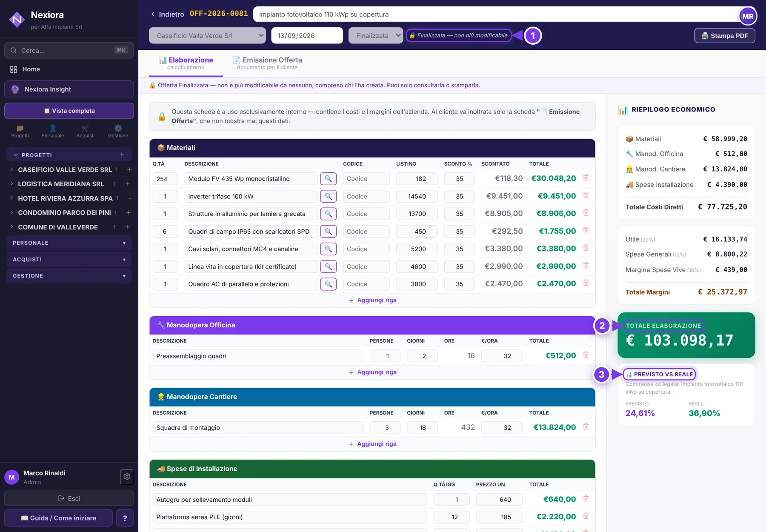Open the Progetti shortcut icon
The image size is (766, 532).
point(20,131)
